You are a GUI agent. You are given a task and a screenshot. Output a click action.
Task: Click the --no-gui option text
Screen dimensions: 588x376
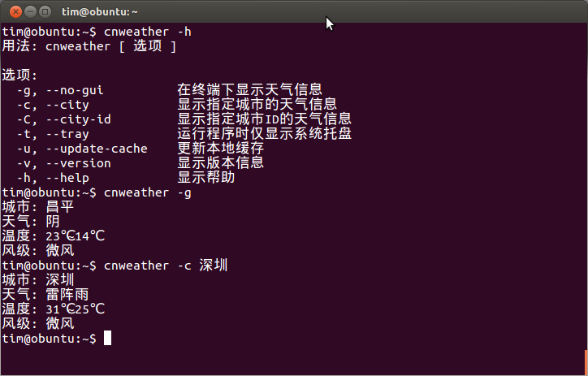(75, 90)
